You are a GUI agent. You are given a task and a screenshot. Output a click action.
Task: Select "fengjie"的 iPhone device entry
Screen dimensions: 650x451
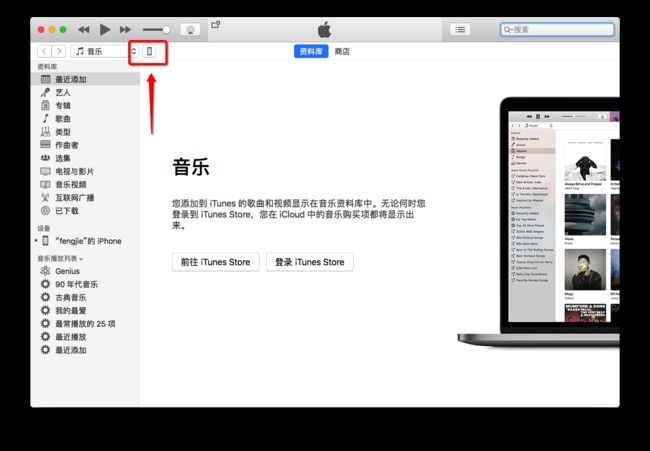(x=87, y=241)
